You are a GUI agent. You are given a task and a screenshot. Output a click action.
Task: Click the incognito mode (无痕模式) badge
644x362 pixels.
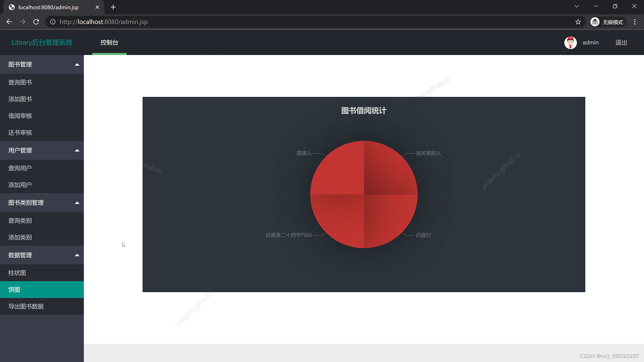607,22
